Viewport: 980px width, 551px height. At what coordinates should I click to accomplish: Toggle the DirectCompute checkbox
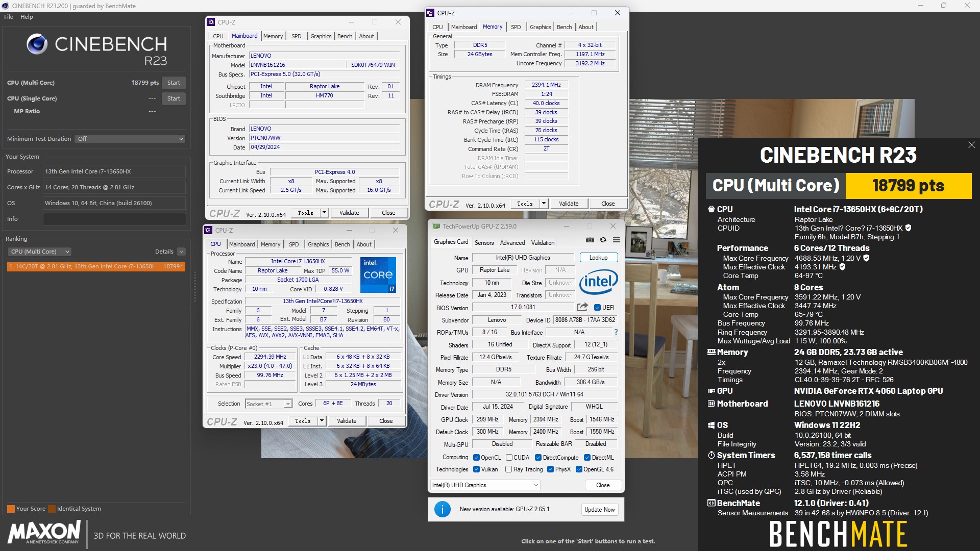538,458
